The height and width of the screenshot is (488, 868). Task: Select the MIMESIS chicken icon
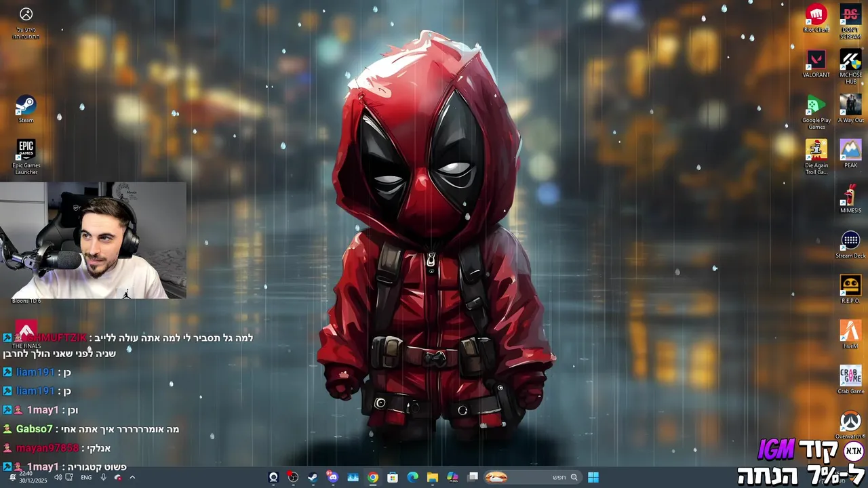[850, 199]
